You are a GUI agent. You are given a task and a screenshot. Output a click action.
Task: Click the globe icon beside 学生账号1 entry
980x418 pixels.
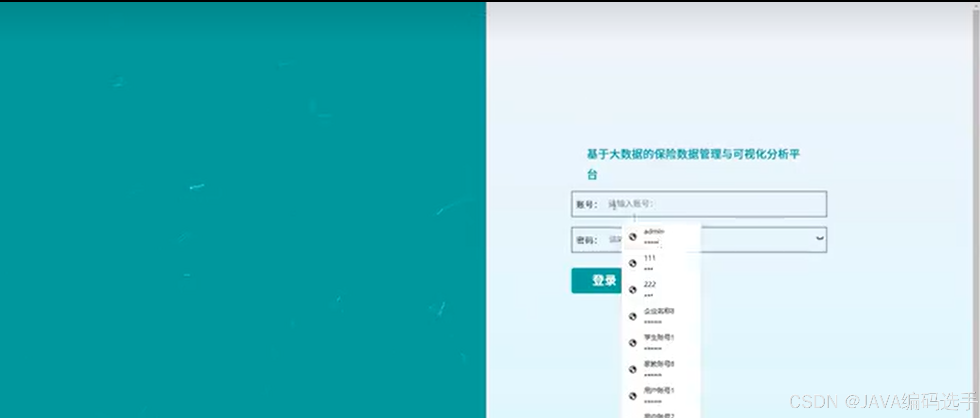tap(633, 342)
